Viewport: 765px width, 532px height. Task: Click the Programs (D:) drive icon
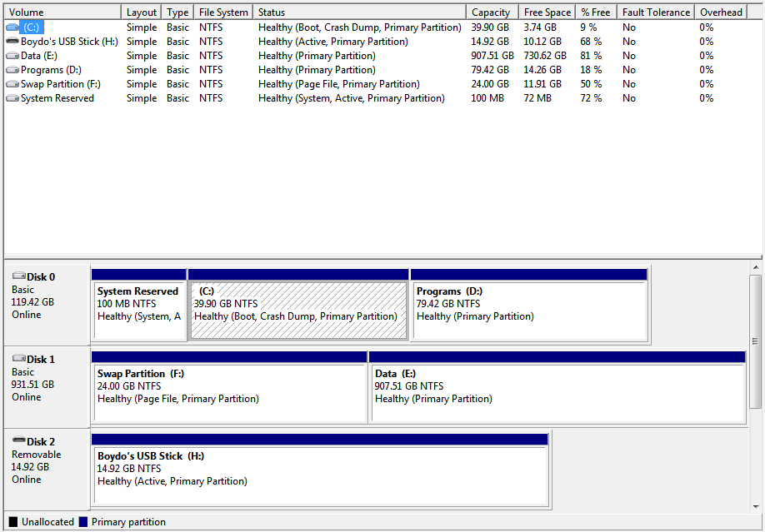click(12, 69)
